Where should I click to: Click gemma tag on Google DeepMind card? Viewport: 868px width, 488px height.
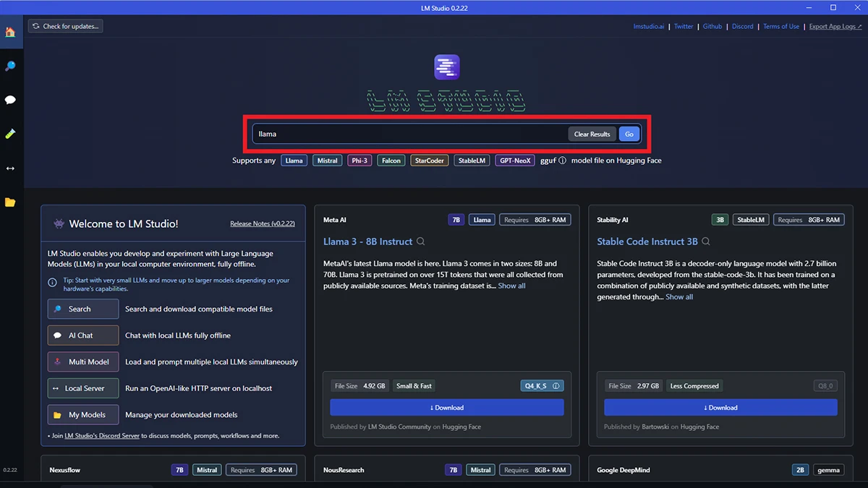(829, 470)
